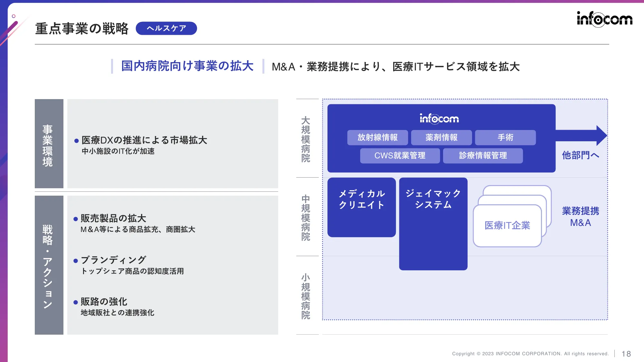Image resolution: width=644 pixels, height=362 pixels.
Task: Select the 診療情報管理 box
Action: click(483, 156)
